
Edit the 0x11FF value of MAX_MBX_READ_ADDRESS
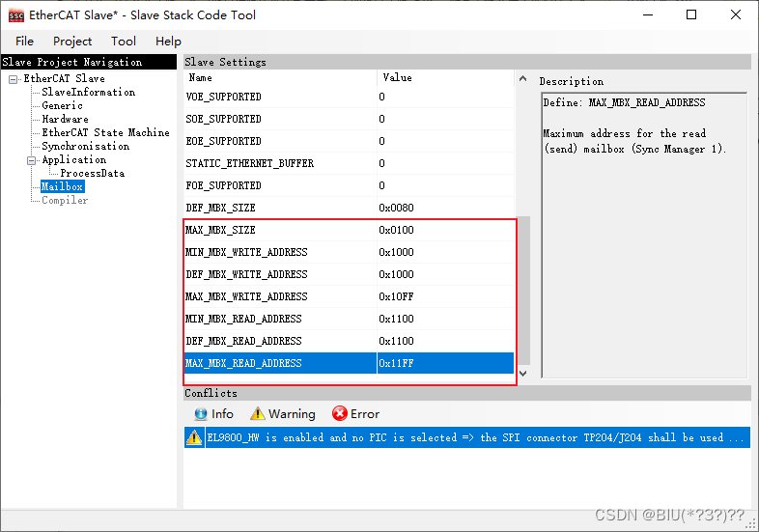pos(445,364)
